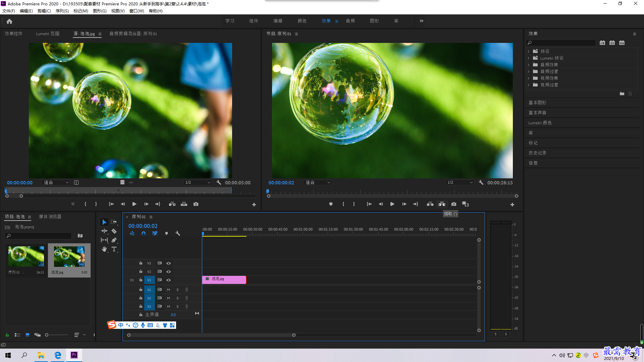Toggle A3 track targeting
This screenshot has height=362, width=644.
coord(149,306)
